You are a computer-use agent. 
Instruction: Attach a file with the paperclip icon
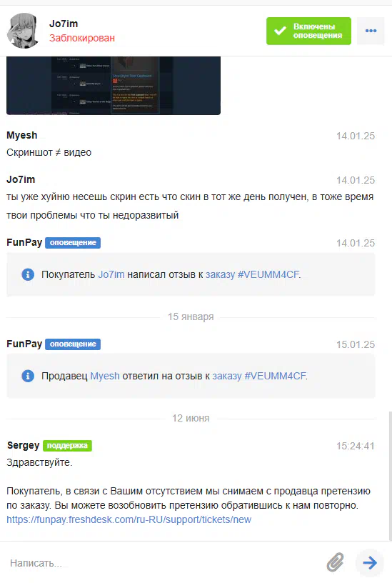[335, 562]
